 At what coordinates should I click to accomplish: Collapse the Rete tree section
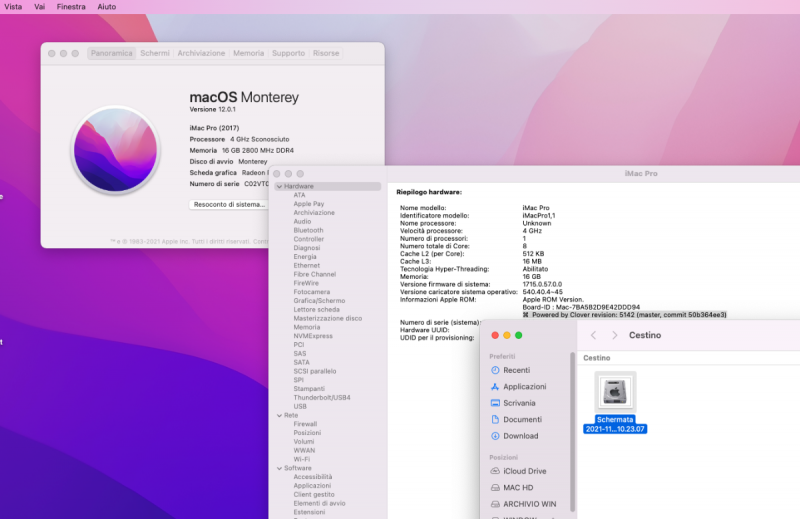click(278, 415)
